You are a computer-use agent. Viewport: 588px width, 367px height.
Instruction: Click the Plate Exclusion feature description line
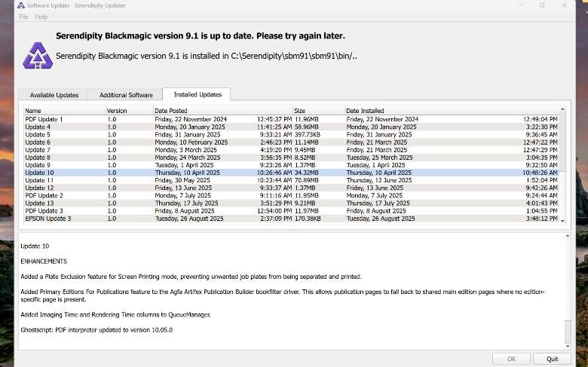click(x=191, y=277)
